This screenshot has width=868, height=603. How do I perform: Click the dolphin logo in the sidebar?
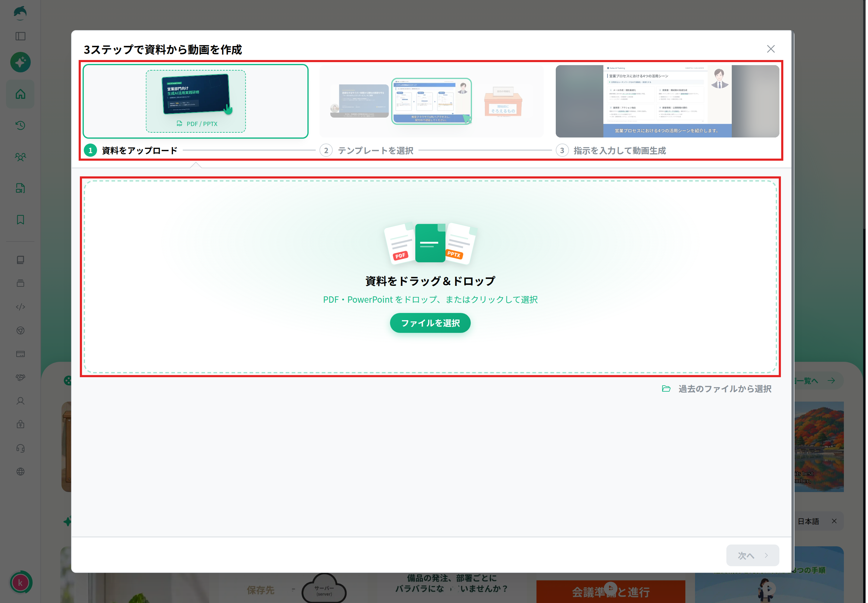(x=20, y=12)
